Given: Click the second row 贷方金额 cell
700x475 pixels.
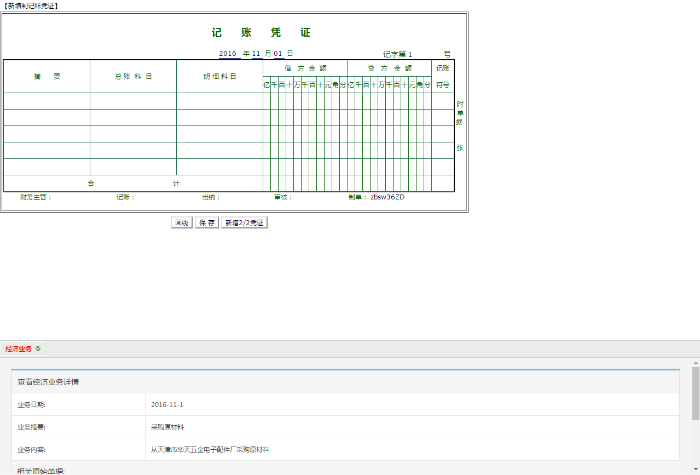Looking at the screenshot, I should [x=389, y=117].
